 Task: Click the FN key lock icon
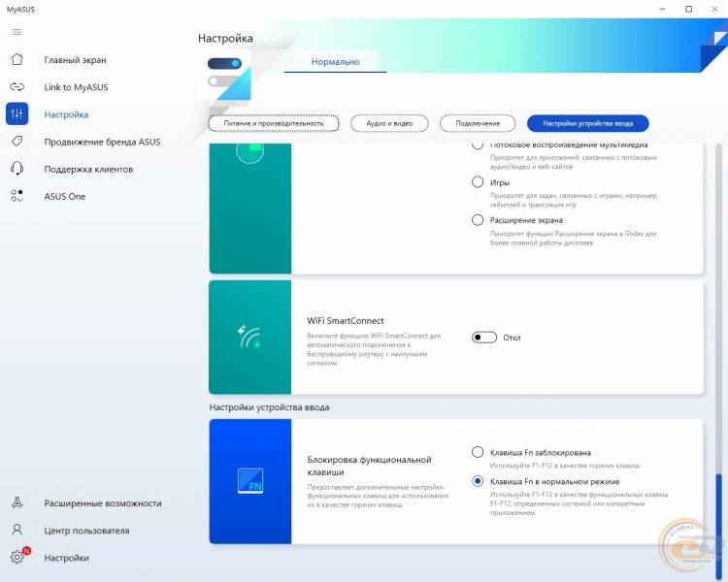(250, 481)
